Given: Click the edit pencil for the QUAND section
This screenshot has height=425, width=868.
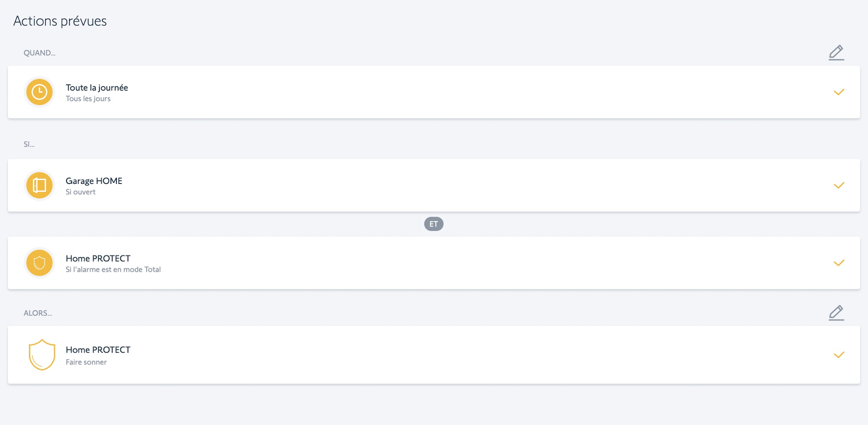Looking at the screenshot, I should 836,52.
